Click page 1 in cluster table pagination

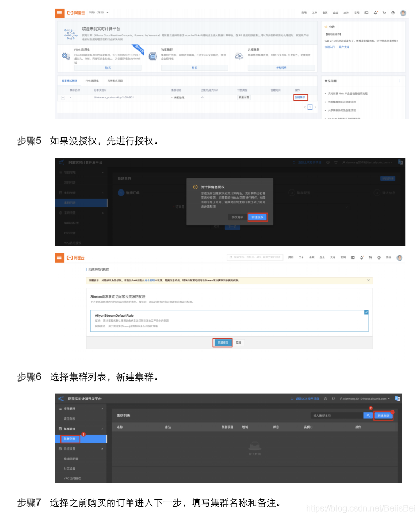point(310,107)
